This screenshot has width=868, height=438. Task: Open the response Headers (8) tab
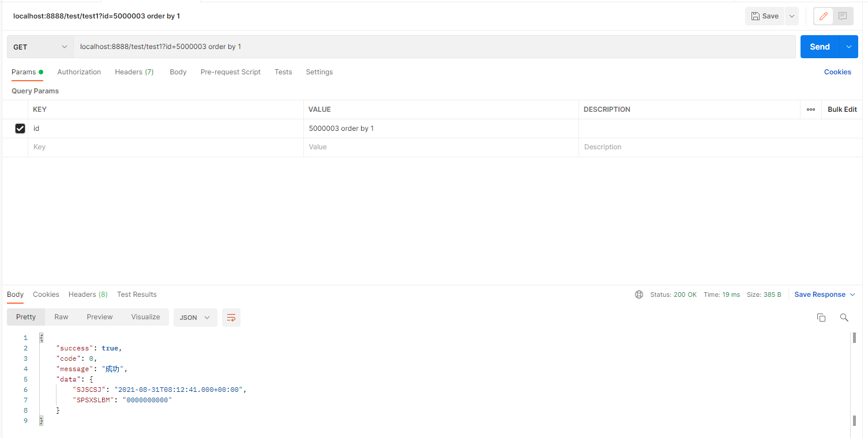[x=88, y=294]
